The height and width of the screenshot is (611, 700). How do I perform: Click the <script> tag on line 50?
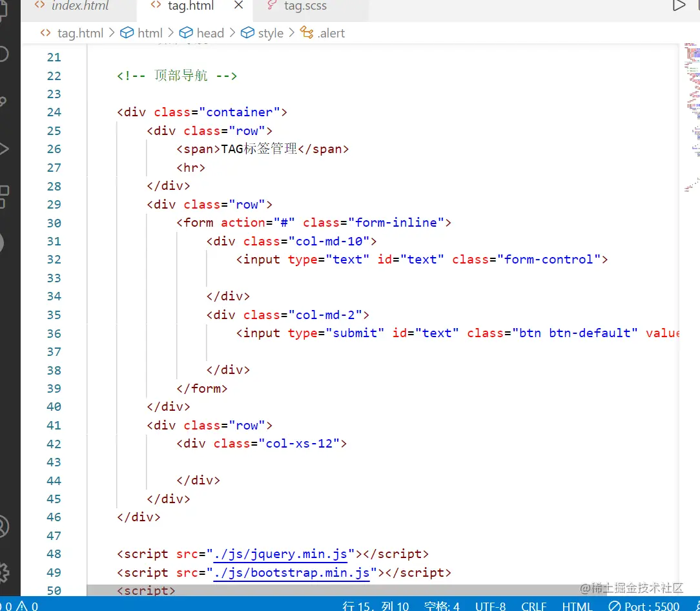(x=146, y=590)
